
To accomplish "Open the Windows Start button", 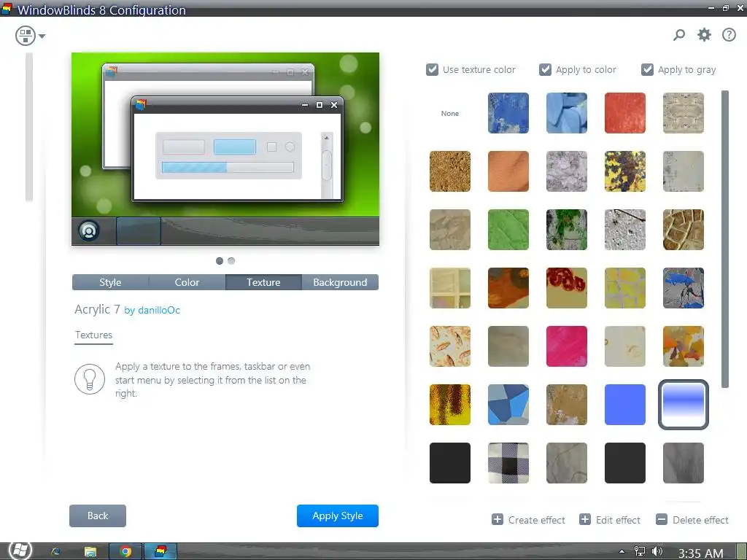I will 20,551.
